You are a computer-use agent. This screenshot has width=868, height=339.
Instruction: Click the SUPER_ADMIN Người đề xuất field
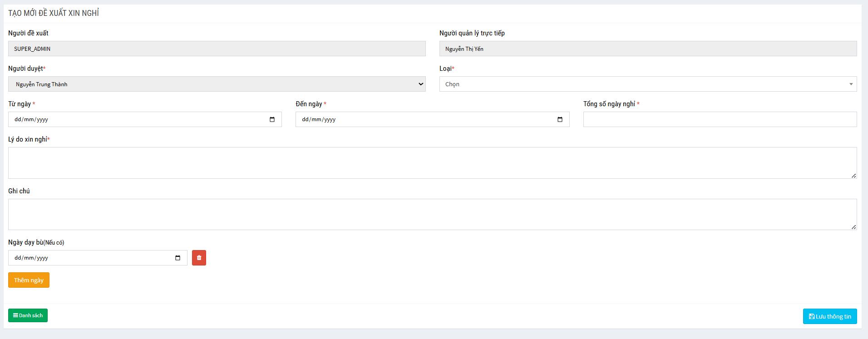pyautogui.click(x=217, y=49)
